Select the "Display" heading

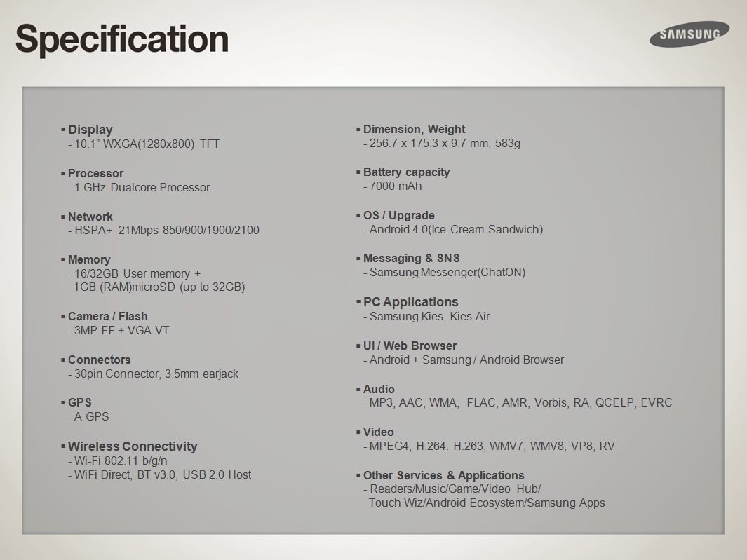(x=90, y=130)
